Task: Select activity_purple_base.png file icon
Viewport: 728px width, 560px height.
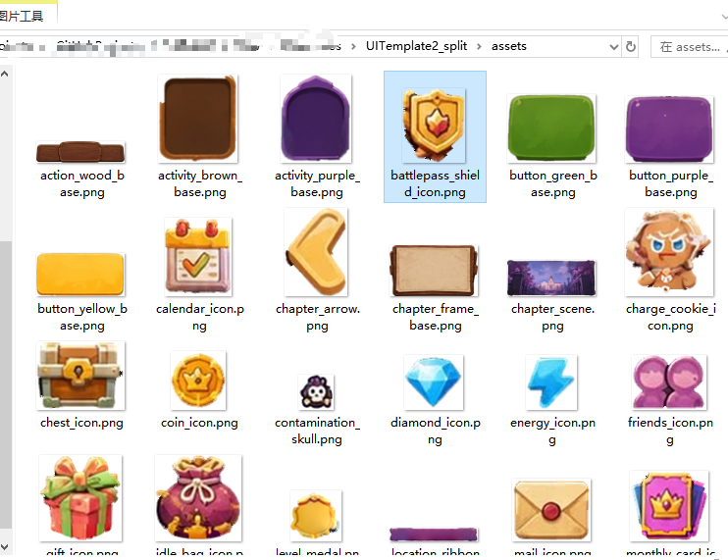Action: click(316, 119)
